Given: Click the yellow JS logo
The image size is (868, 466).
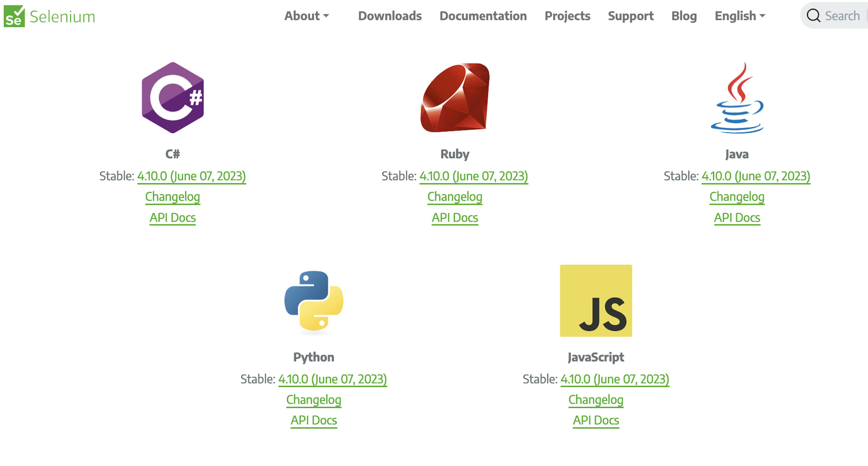Looking at the screenshot, I should click(x=596, y=301).
